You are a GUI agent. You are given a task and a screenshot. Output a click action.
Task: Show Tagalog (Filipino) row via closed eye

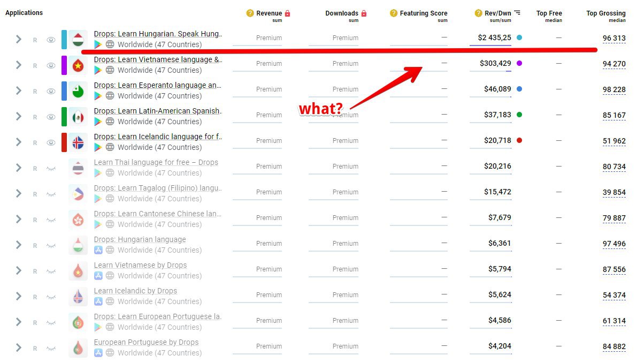[51, 194]
